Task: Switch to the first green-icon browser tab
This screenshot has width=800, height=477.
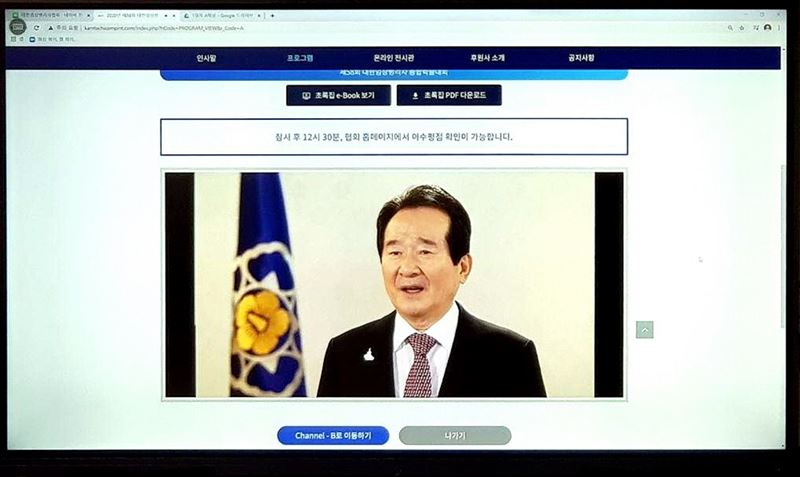Action: pos(48,16)
